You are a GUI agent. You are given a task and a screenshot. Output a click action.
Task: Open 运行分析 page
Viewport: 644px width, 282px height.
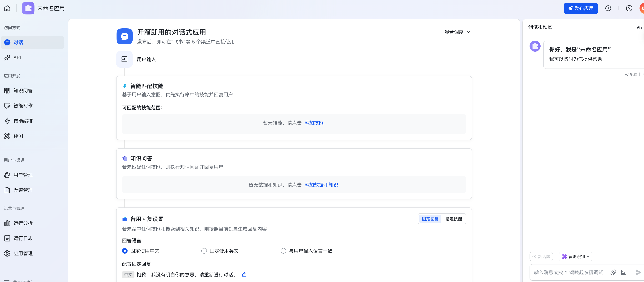[32, 223]
